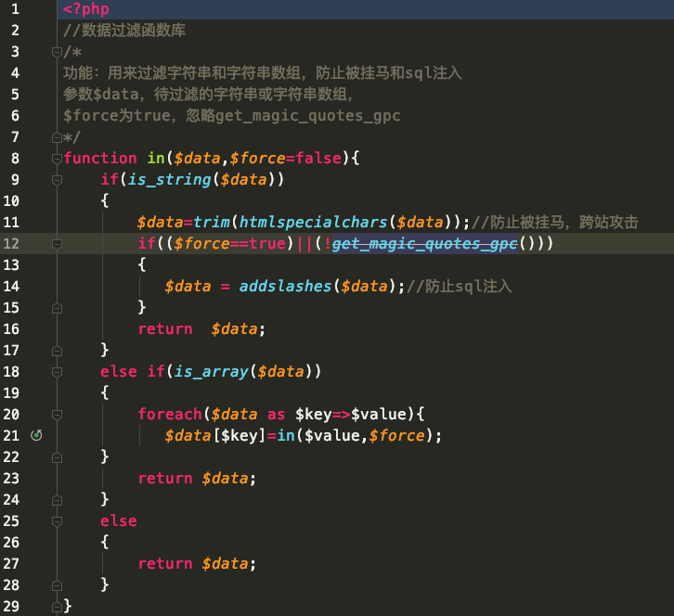Click the is_array function call
Image resolution: width=674 pixels, height=616 pixels.
click(x=211, y=372)
